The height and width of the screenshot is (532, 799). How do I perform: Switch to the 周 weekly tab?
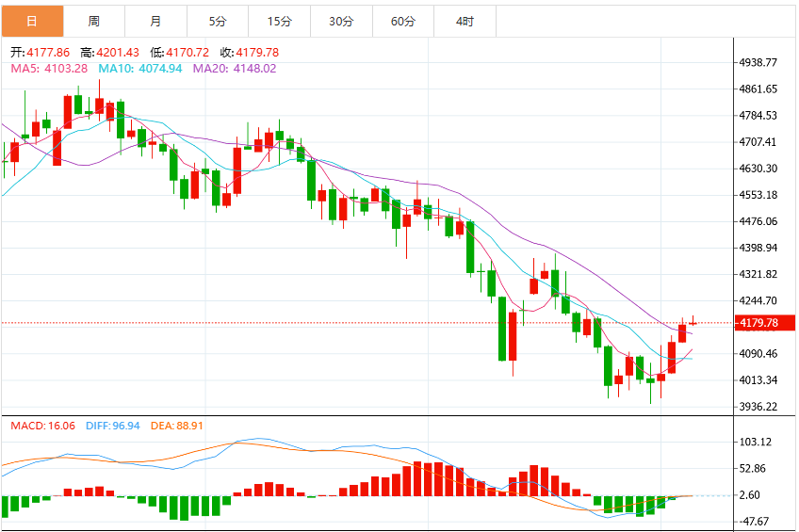[x=94, y=22]
